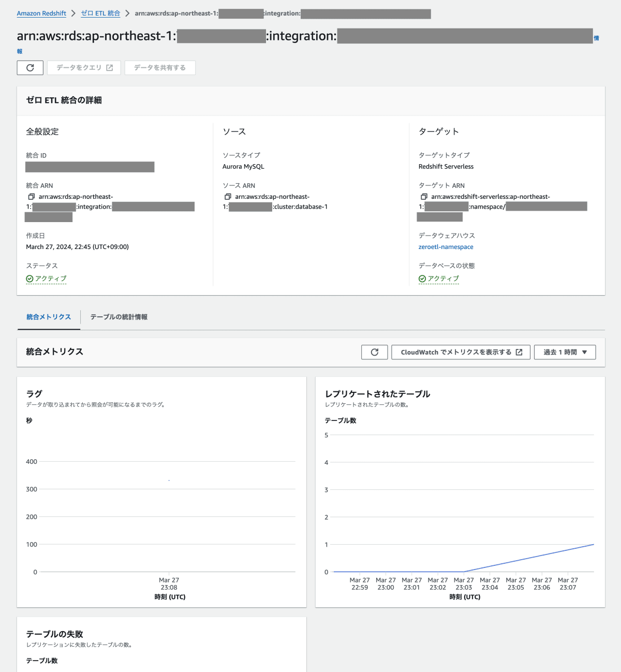
Task: Click the external link icon on データをクエリ
Action: 110,68
